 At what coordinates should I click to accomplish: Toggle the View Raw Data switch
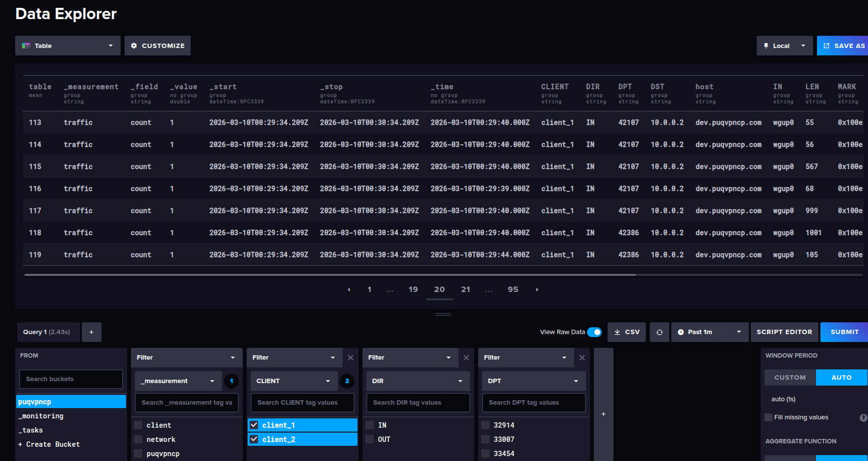[x=594, y=332]
